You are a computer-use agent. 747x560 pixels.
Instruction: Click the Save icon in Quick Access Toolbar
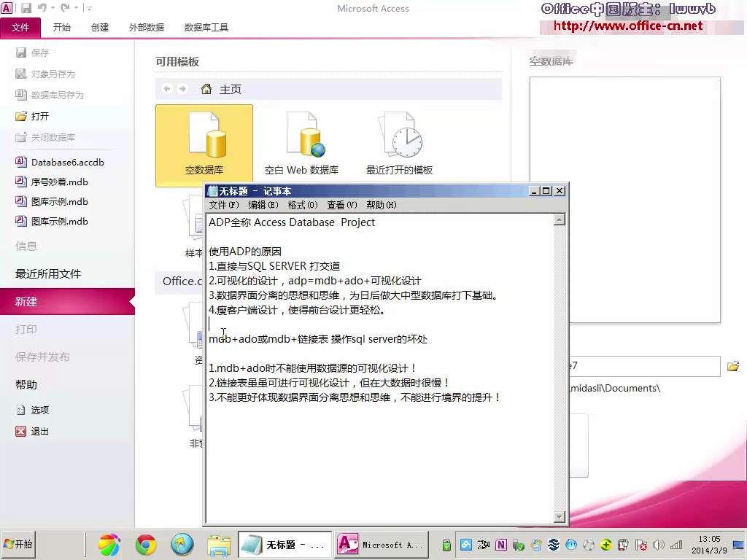click(26, 7)
